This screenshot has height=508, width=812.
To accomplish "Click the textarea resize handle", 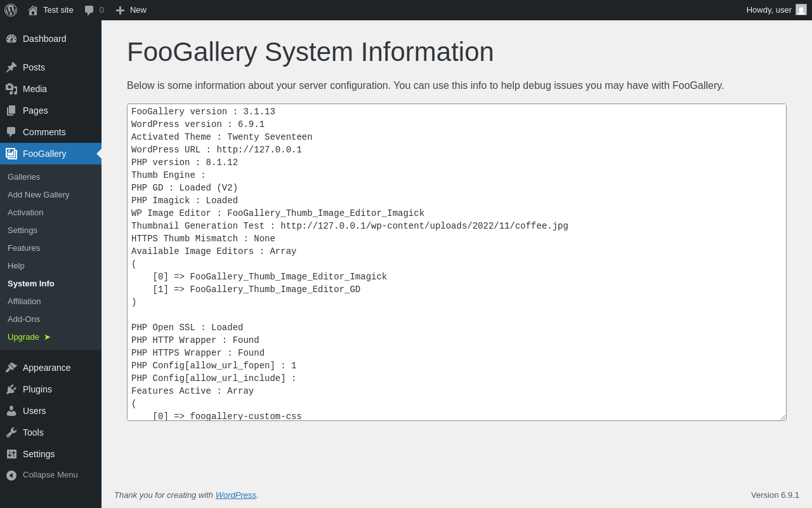I will (x=783, y=417).
